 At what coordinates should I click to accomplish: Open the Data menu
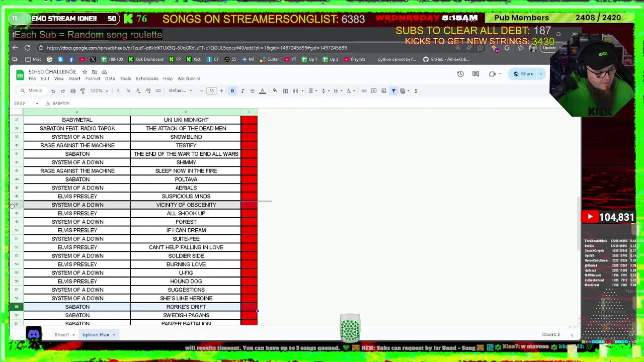[110, 78]
